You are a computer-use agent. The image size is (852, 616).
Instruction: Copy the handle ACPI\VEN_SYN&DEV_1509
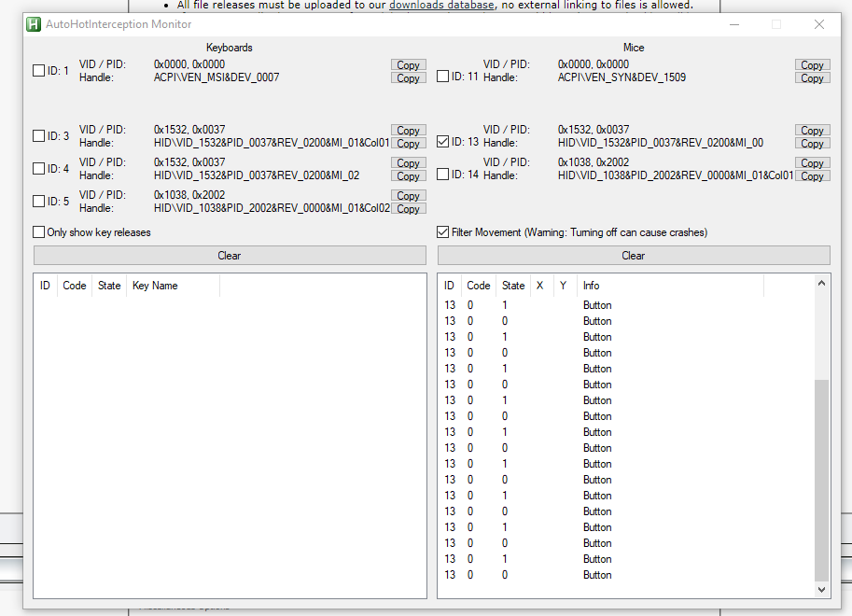[812, 77]
